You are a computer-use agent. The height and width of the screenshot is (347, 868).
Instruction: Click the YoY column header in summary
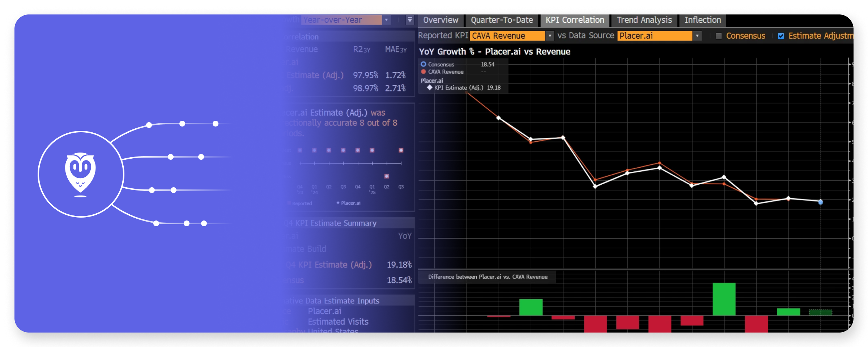click(x=405, y=236)
